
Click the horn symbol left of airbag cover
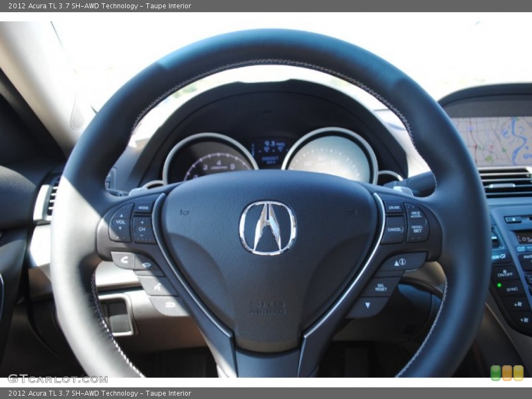pos(184,212)
